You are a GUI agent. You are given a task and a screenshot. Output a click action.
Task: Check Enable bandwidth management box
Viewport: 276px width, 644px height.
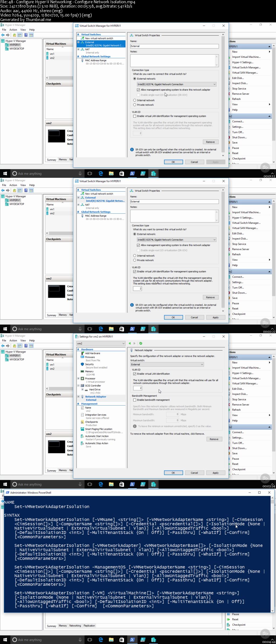pos(134,400)
